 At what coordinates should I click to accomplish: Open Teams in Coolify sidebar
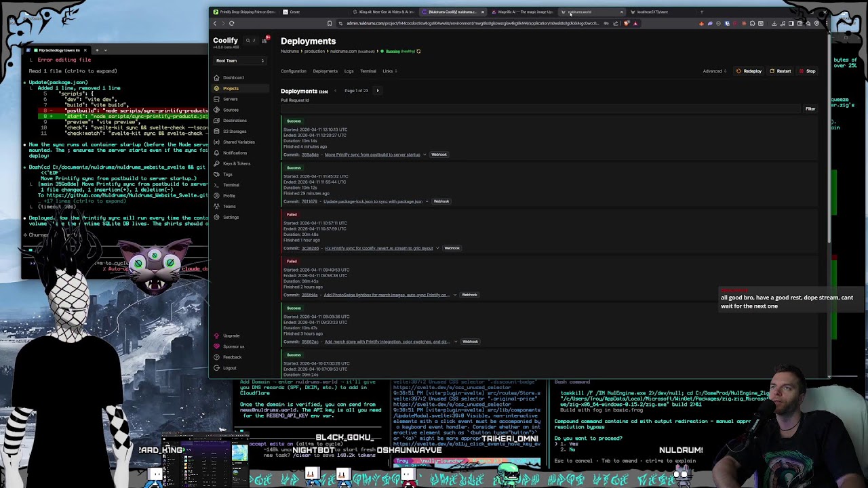click(x=229, y=206)
